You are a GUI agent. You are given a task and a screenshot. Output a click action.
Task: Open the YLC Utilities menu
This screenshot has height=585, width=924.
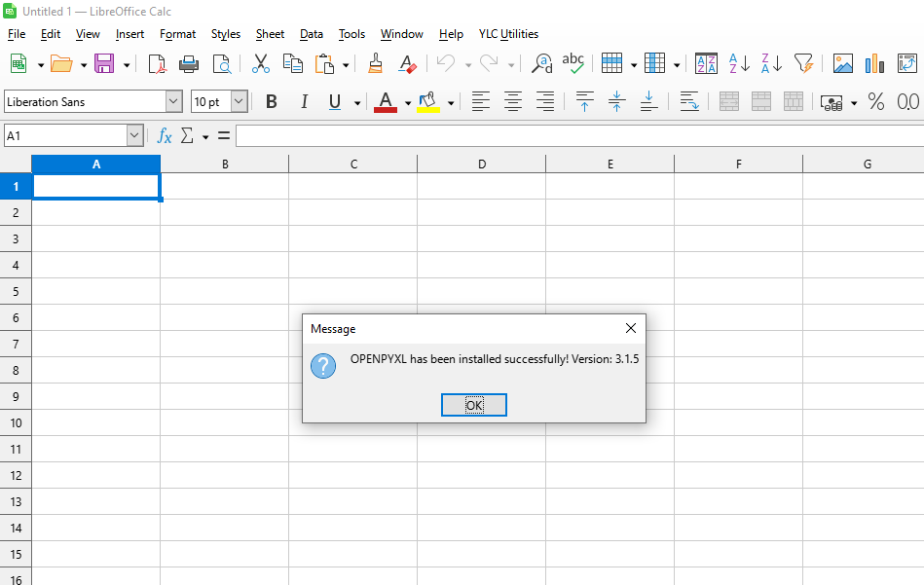tap(508, 34)
